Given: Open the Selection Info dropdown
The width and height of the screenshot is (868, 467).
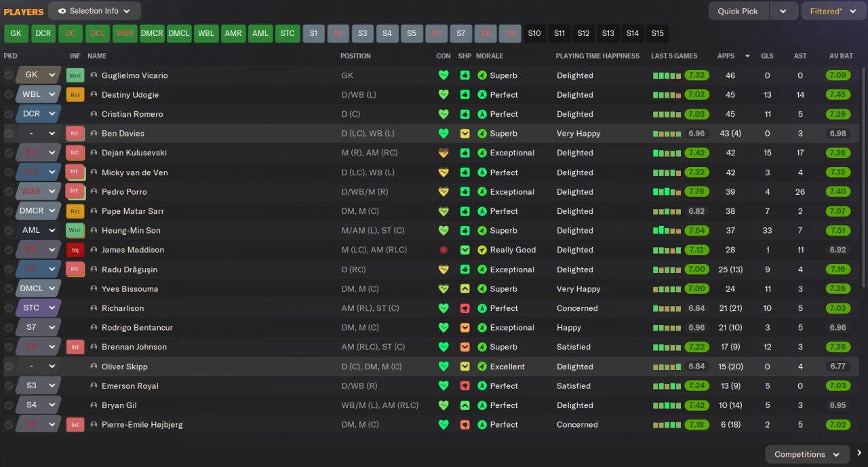Looking at the screenshot, I should [94, 11].
